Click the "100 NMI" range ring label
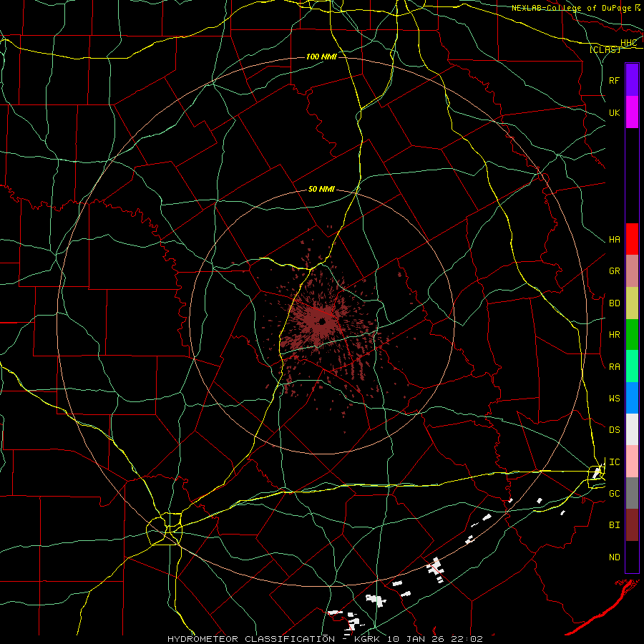644x644 pixels. tap(321, 57)
